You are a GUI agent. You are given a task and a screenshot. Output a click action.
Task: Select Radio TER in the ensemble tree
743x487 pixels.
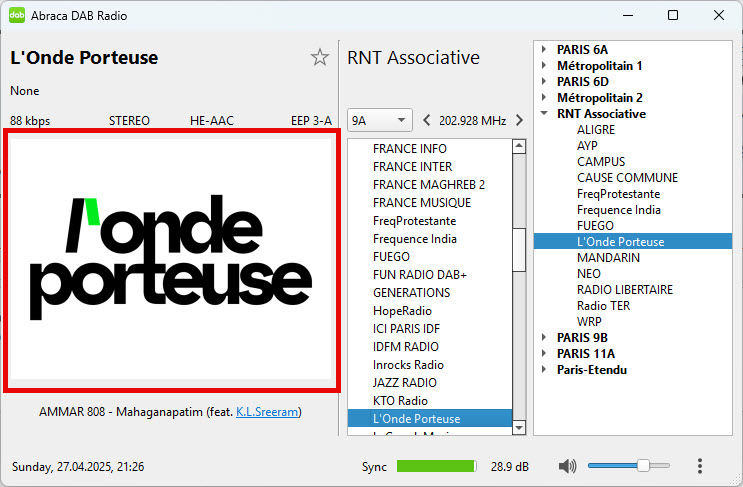[x=604, y=306]
